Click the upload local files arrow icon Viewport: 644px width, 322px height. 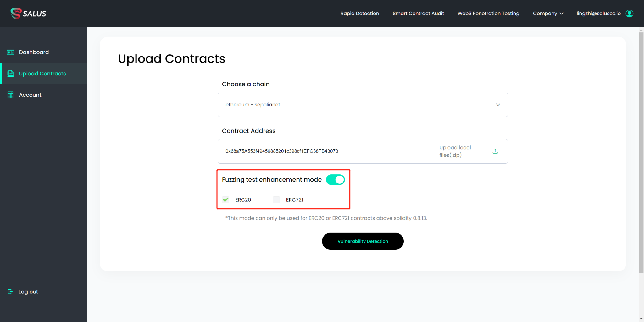point(495,151)
